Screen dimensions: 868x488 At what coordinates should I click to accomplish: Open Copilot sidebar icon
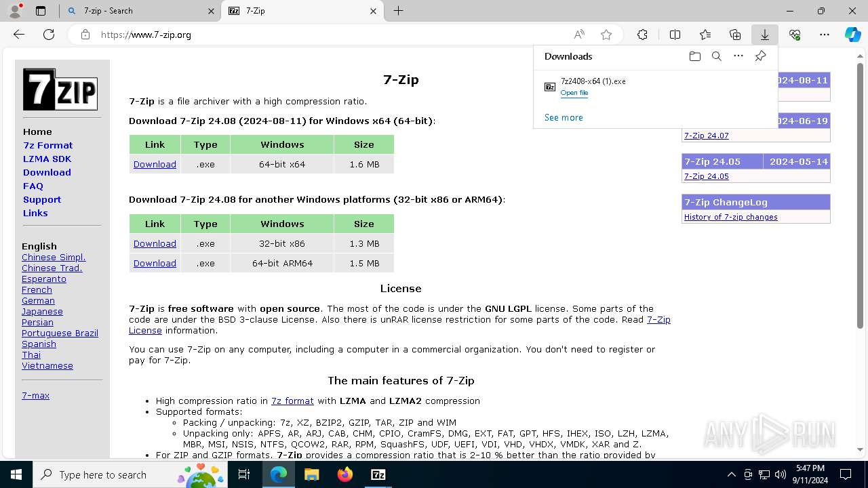(x=853, y=35)
